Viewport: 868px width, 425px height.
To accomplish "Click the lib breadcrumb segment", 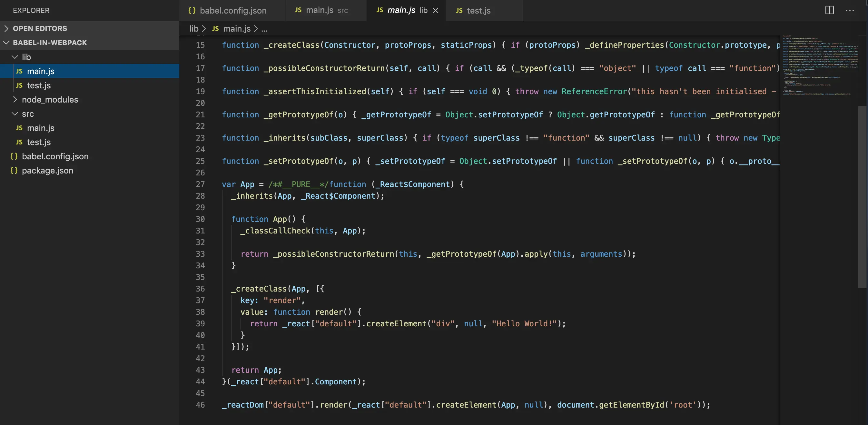I will tap(194, 29).
